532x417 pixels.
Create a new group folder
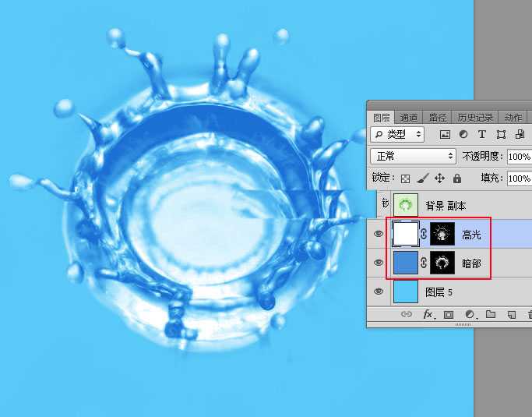point(491,315)
